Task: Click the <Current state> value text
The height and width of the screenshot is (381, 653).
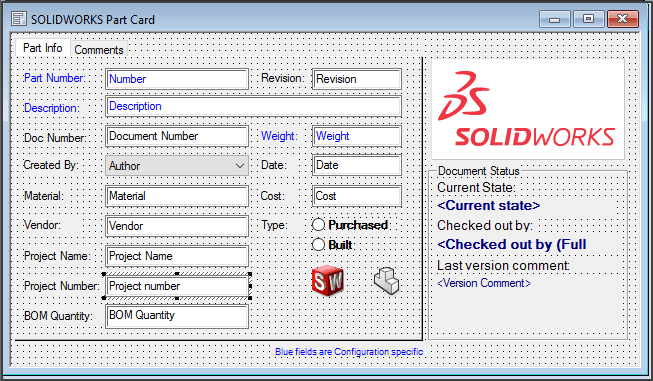Action: coord(489,205)
